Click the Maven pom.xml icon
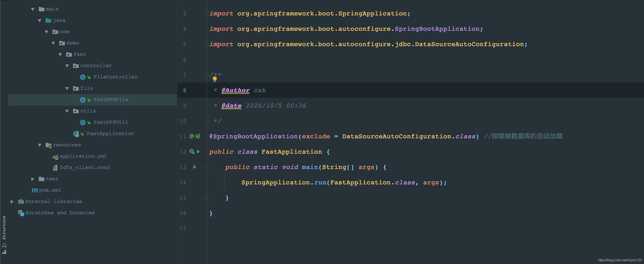 pyautogui.click(x=35, y=190)
